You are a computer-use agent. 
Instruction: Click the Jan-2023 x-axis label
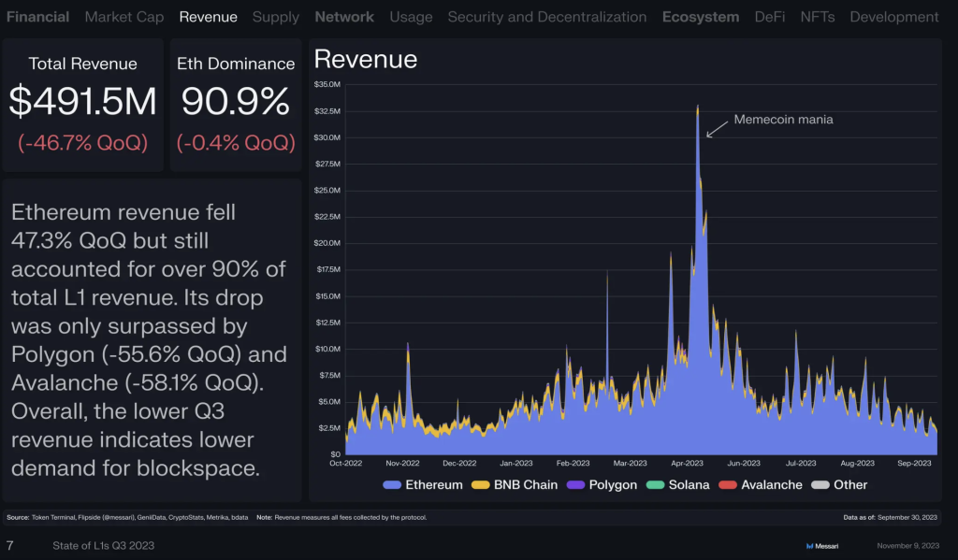(x=516, y=463)
